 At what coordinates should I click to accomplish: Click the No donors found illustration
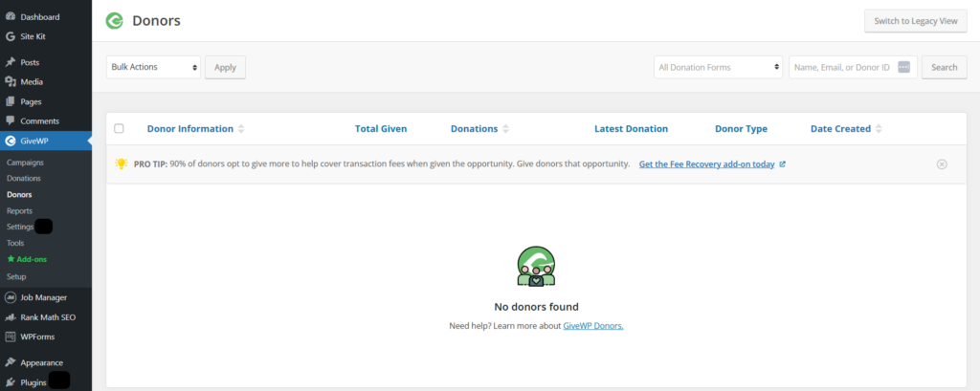[x=536, y=266]
